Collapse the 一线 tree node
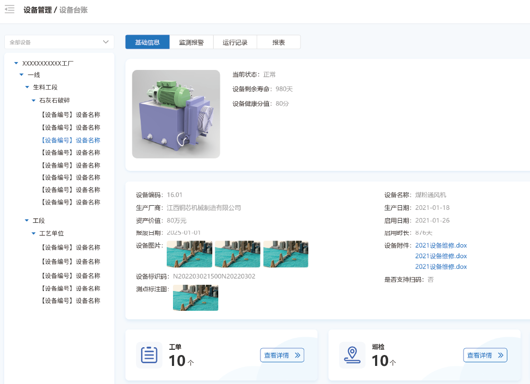Image resolution: width=530 pixels, height=384 pixels. click(x=22, y=74)
